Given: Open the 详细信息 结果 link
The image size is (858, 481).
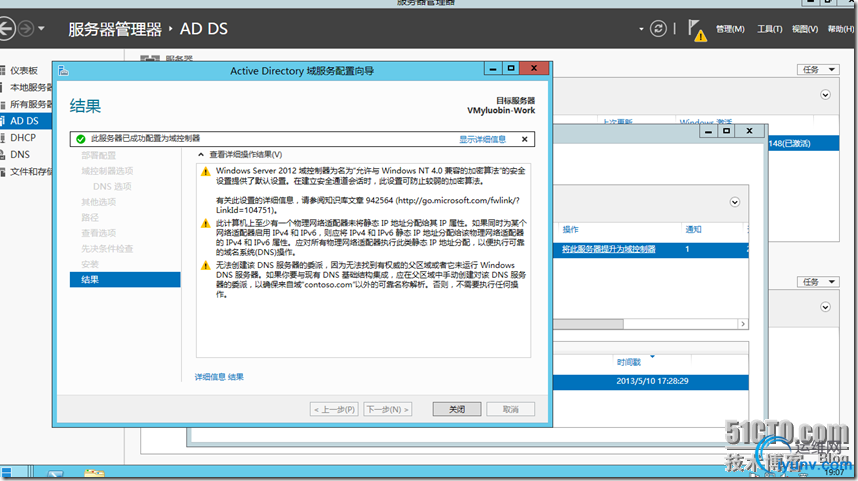Looking at the screenshot, I should pyautogui.click(x=219, y=377).
